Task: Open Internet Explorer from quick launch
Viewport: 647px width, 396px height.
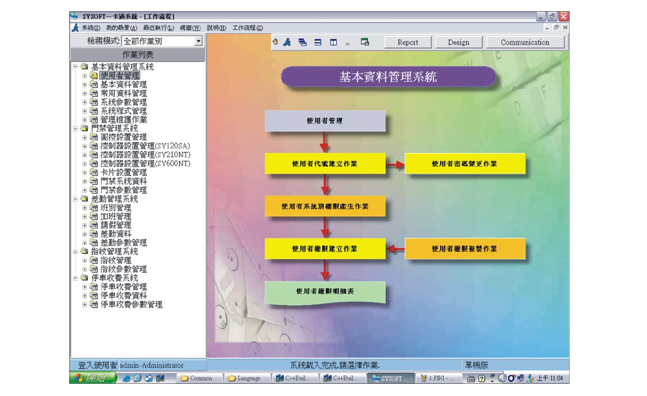Action: click(126, 378)
